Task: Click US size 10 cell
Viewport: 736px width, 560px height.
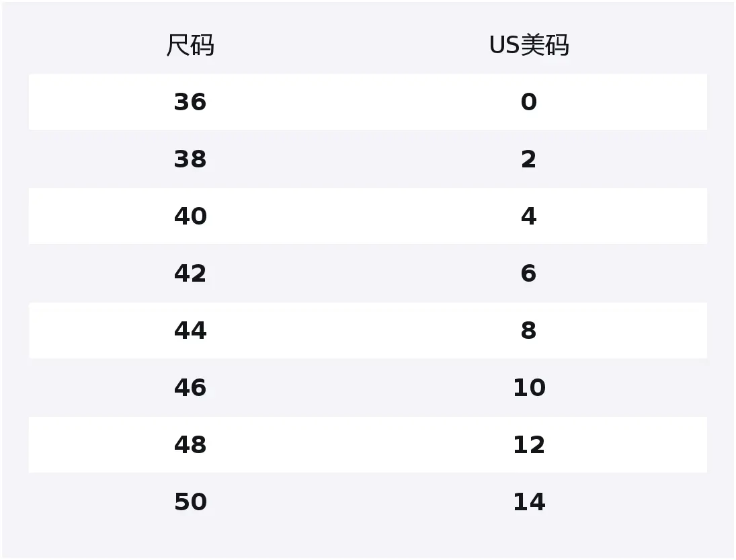Action: click(529, 388)
